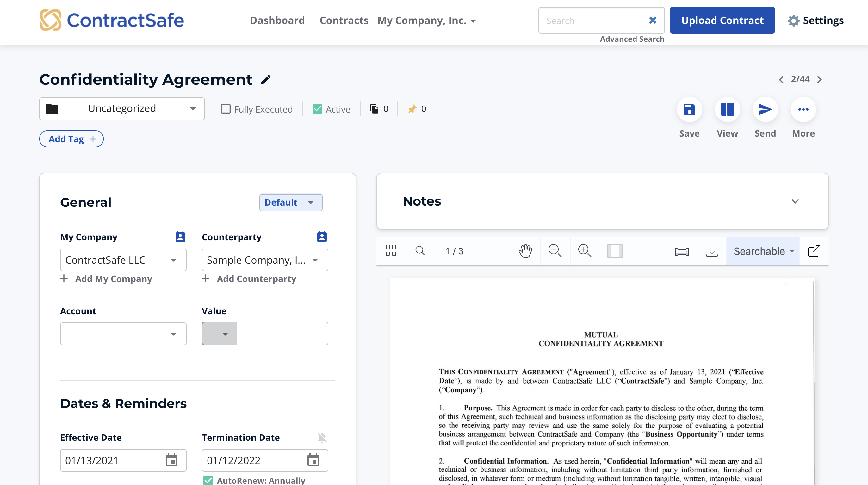Toggle page fit view icon
Screen dimensions: 868x485
[615, 251]
